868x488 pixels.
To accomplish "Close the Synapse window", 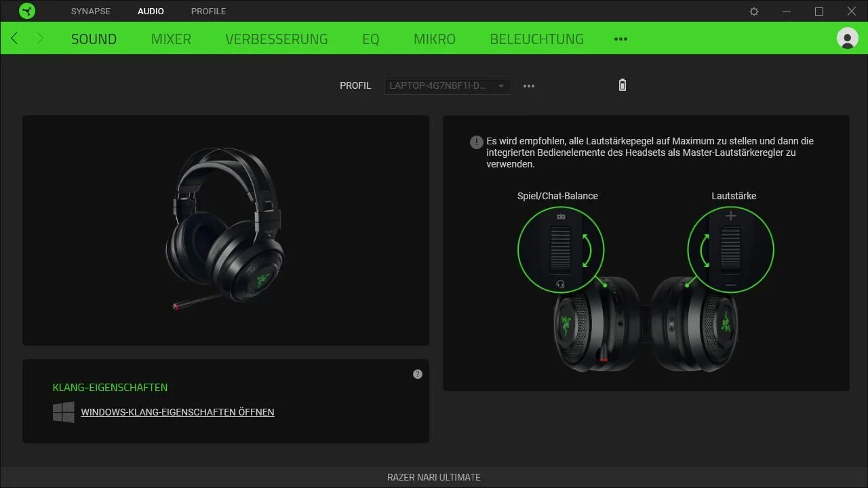I will pyautogui.click(x=852, y=12).
